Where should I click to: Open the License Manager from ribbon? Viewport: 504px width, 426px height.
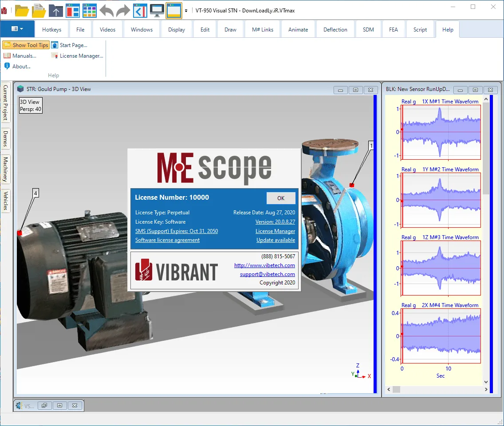[78, 56]
